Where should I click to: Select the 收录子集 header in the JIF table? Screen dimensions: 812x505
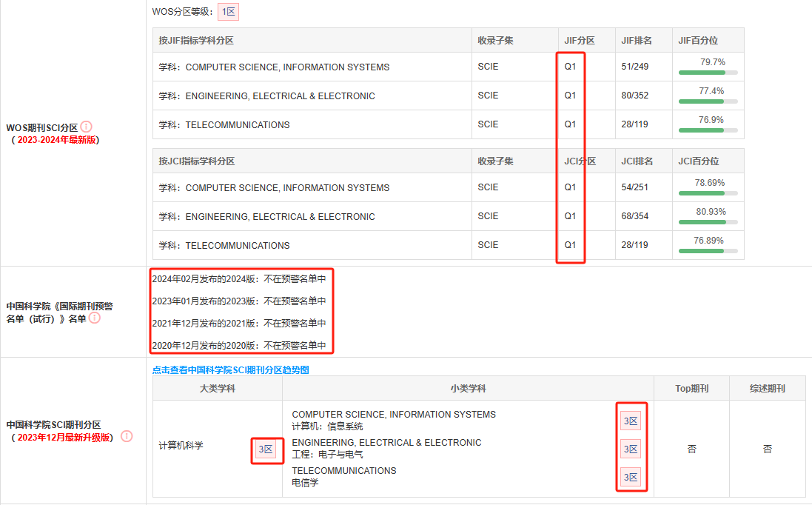point(514,41)
